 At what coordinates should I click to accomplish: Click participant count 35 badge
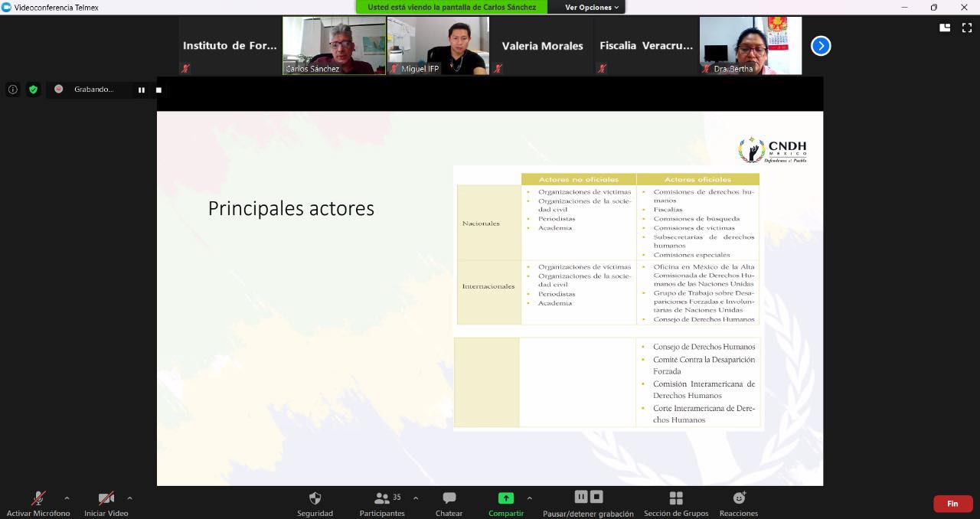coord(397,497)
